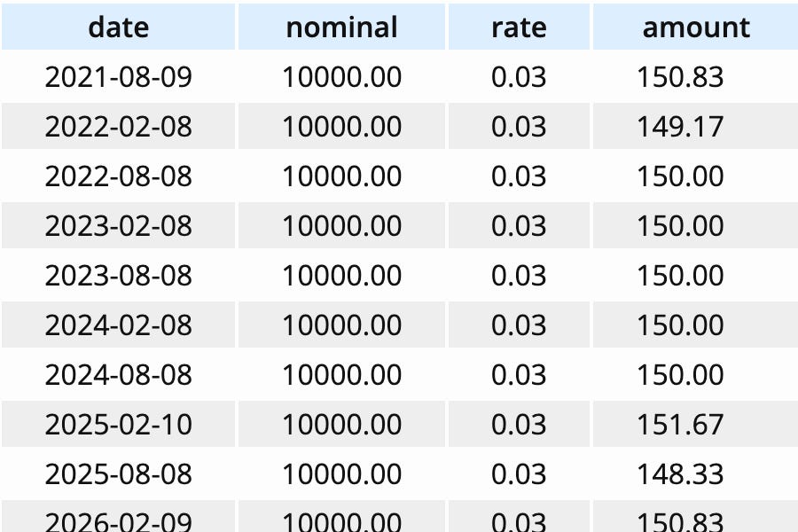798x532 pixels.
Task: Select the row dated 2023-08-08
Action: tap(118, 276)
